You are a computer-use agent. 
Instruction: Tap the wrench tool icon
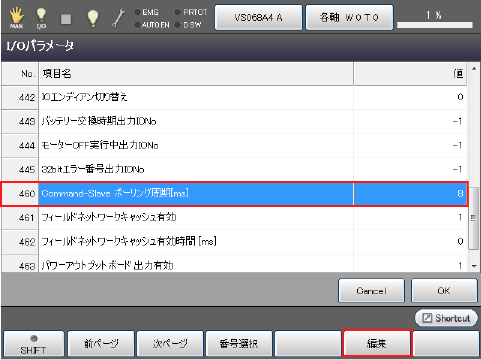click(x=118, y=18)
